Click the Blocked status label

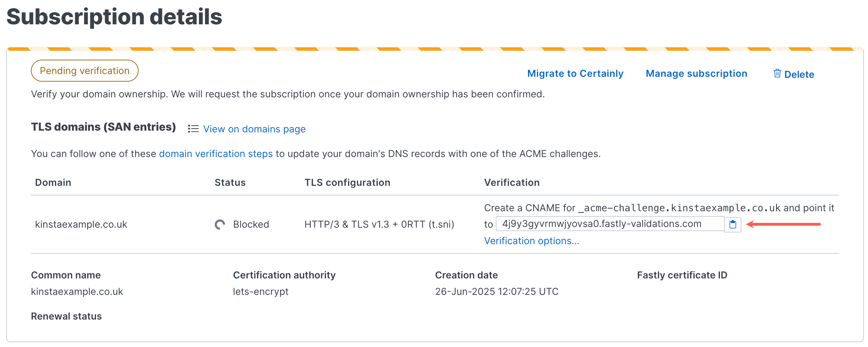tap(251, 225)
